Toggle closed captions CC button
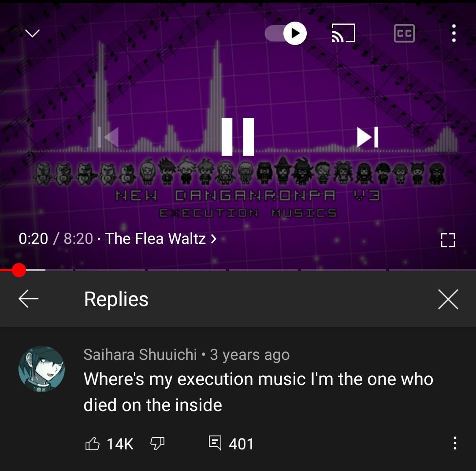The height and width of the screenshot is (471, 476). point(404,33)
